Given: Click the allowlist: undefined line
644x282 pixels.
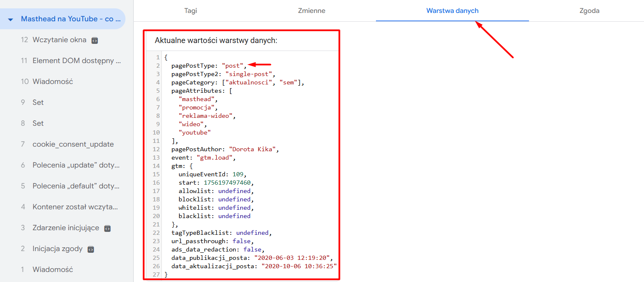Looking at the screenshot, I should pyautogui.click(x=216, y=191).
